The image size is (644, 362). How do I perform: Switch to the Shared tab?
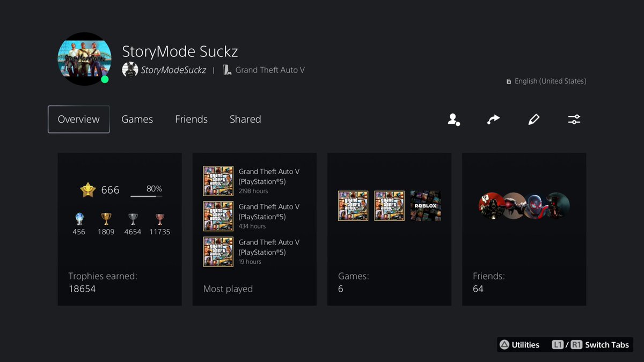(245, 119)
